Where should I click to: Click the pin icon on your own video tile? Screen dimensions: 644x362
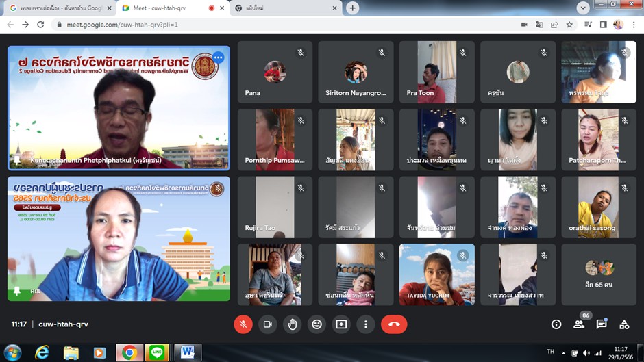point(17,291)
